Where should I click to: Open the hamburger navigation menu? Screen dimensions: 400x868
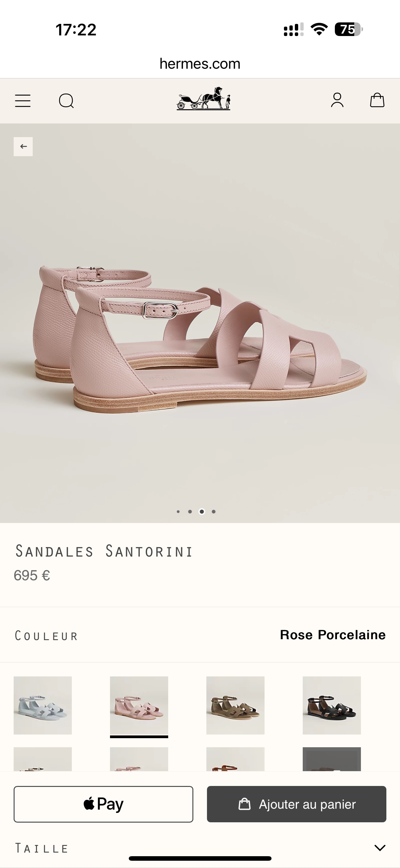tap(23, 101)
